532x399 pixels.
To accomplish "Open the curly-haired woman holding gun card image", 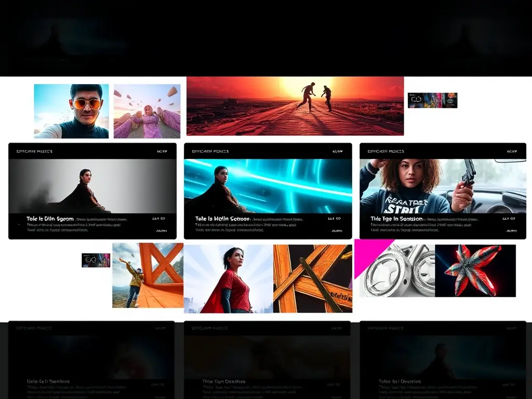I will tap(443, 187).
